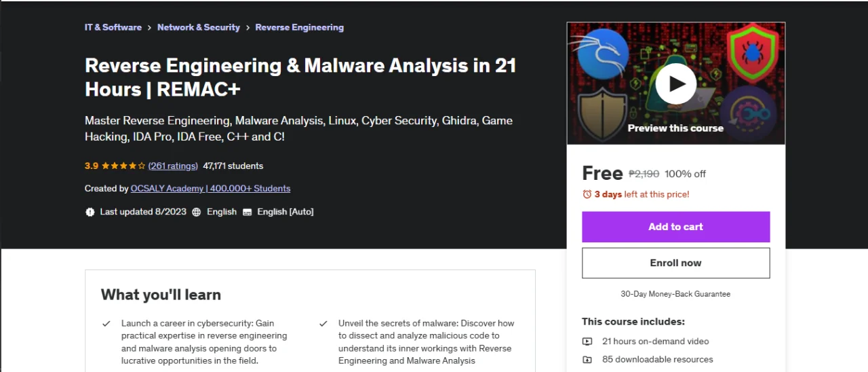Click the 21 hours on-demand video text
Screen dimensions: 868x372
(656, 341)
